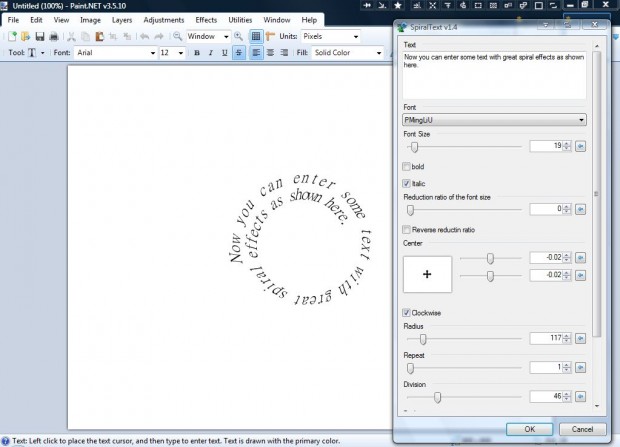
Task: Toggle the pixel grid icon
Action: [x=256, y=36]
